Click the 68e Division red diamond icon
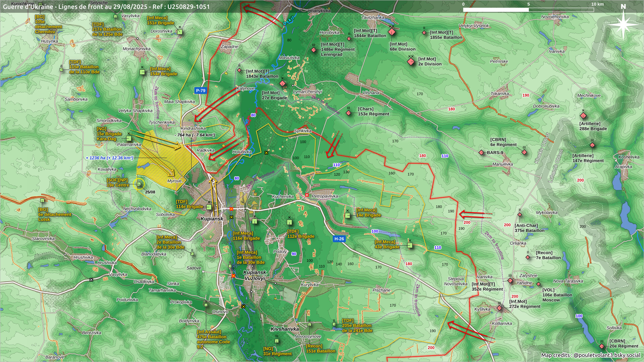 coord(392,32)
